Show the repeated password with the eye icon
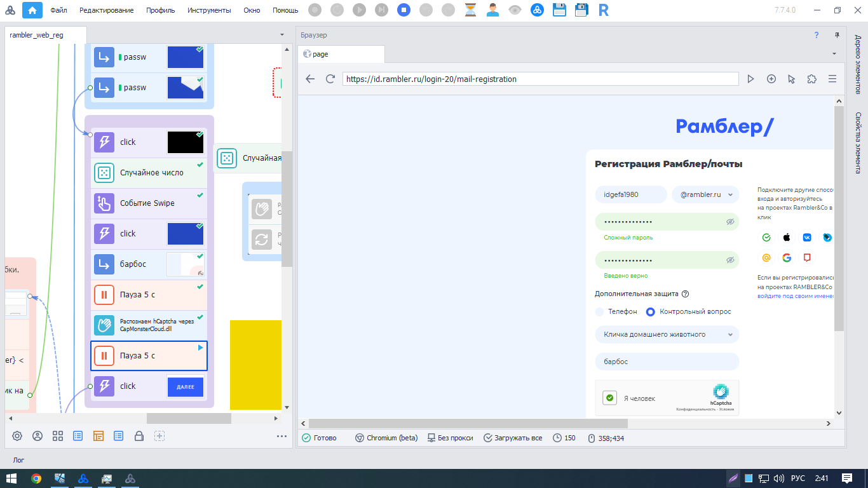The image size is (868, 488). [730, 260]
